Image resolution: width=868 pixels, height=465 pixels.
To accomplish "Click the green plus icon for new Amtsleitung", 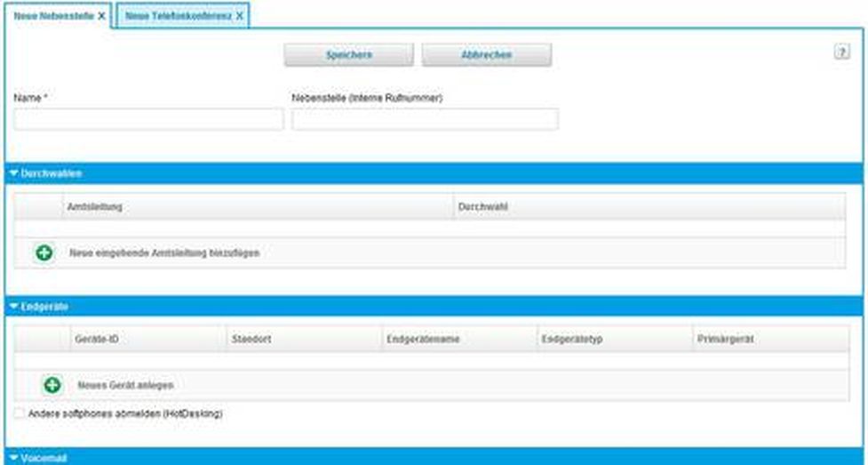I will point(44,253).
